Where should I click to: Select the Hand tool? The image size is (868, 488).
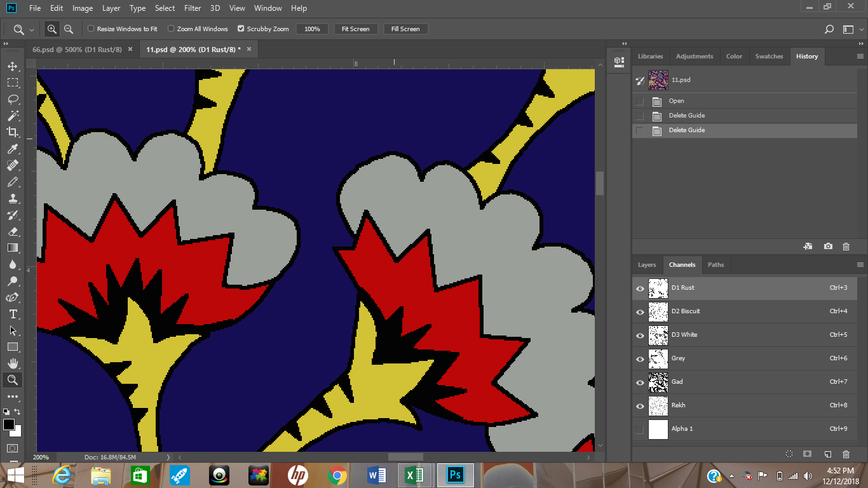coord(12,363)
